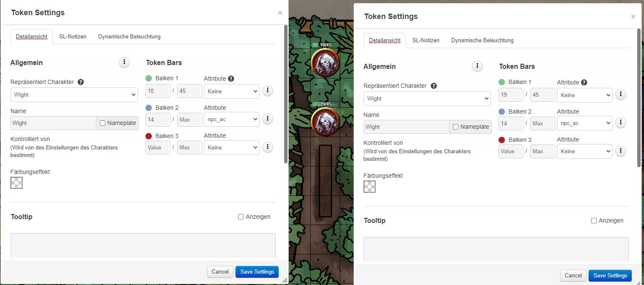The width and height of the screenshot is (644, 285).
Task: Click Balken 1 value field showing 19
Action: [510, 95]
